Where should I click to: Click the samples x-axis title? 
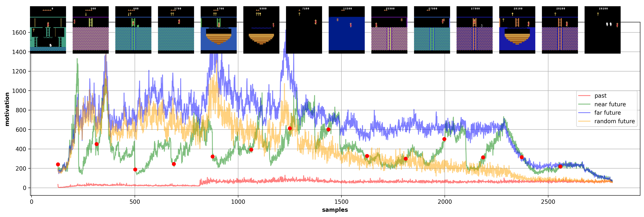click(x=335, y=210)
